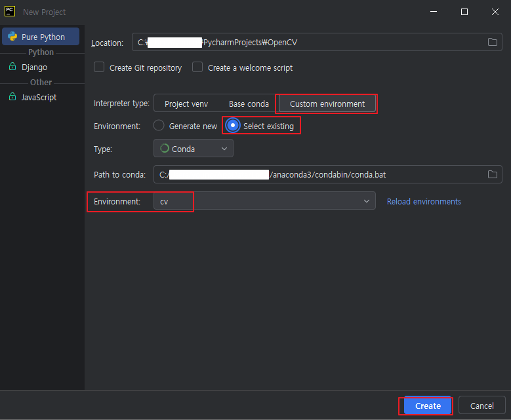
Task: Select the Generate new radio button
Action: point(159,125)
